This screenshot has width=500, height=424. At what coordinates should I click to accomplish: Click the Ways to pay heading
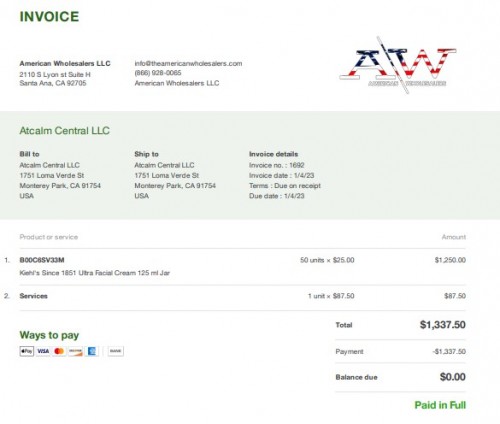[49, 335]
